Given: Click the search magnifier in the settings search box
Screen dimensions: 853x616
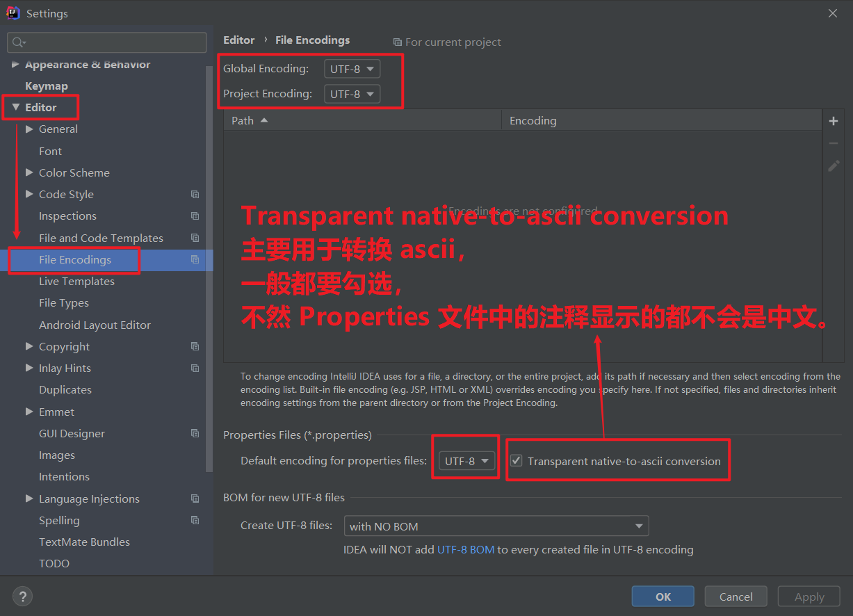Looking at the screenshot, I should pos(16,42).
